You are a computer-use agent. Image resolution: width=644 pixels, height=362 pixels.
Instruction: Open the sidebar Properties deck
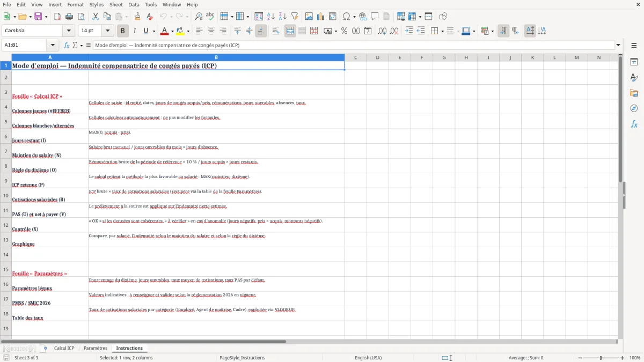coord(634,62)
